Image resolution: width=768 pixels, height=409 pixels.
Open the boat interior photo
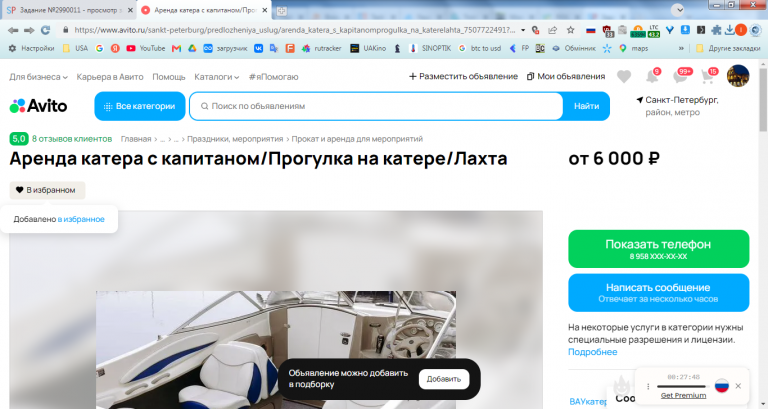click(276, 350)
